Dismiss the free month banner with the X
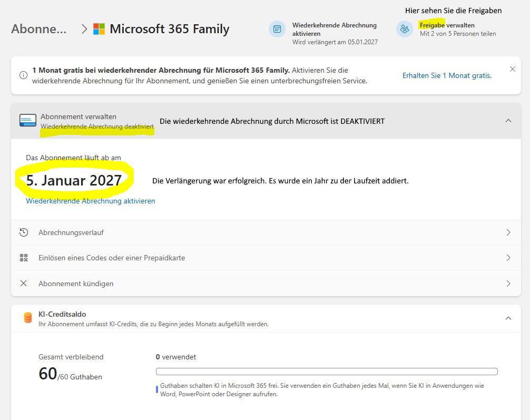 click(x=513, y=69)
